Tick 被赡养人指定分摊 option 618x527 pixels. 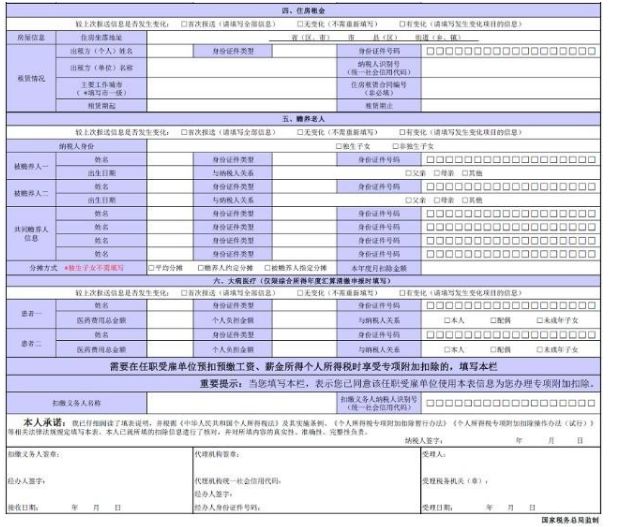[266, 267]
